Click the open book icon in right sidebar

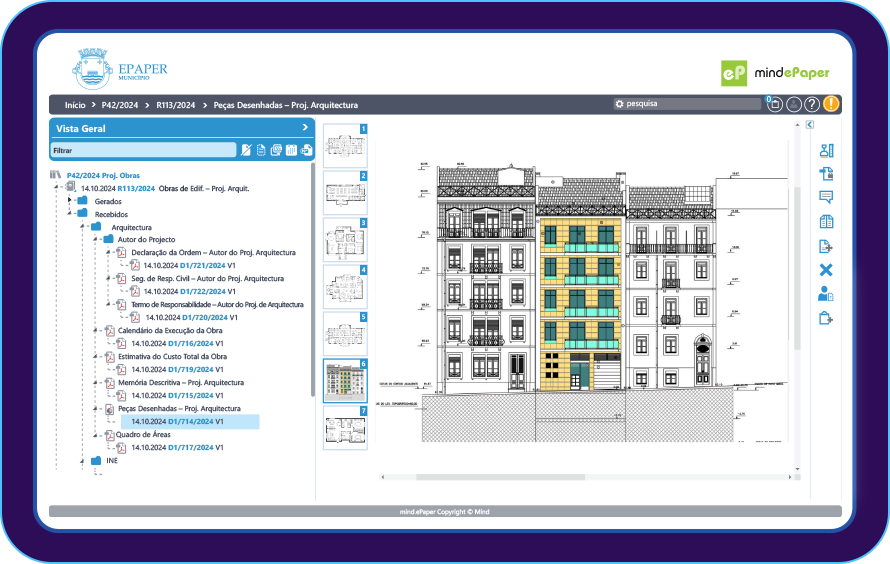[826, 222]
